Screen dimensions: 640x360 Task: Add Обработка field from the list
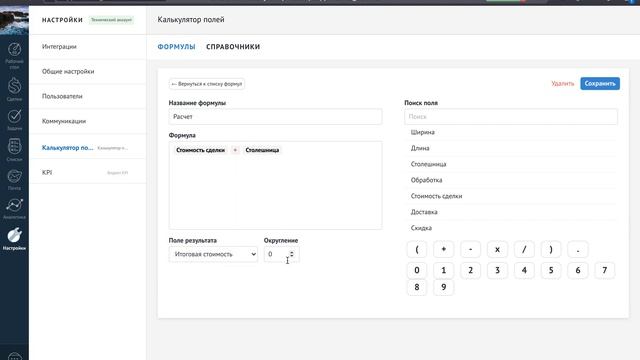(x=511, y=180)
